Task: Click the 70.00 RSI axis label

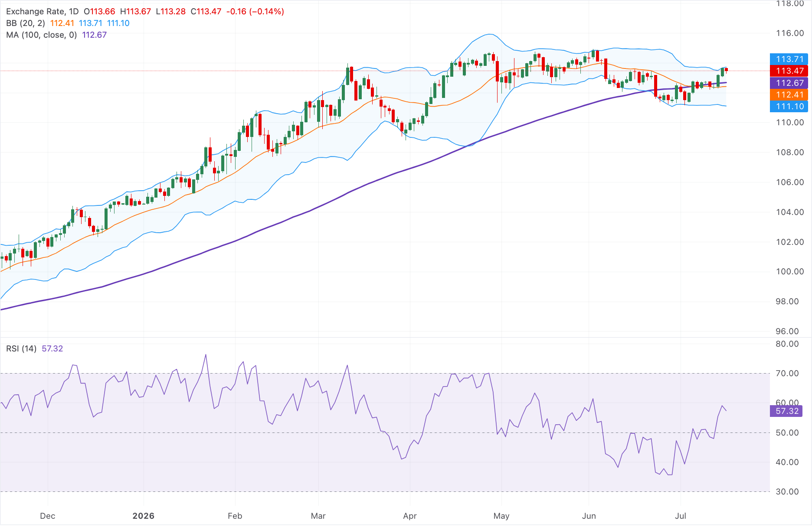Action: [x=787, y=374]
